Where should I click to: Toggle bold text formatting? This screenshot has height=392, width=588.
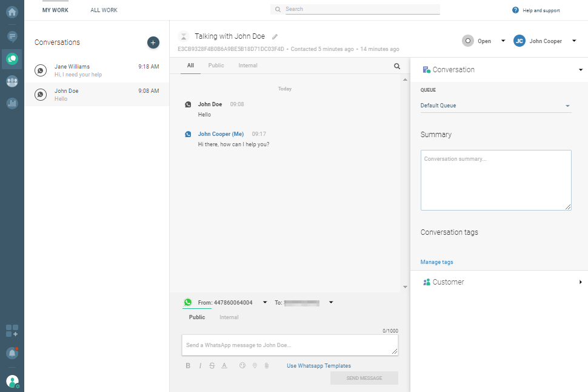tap(188, 366)
